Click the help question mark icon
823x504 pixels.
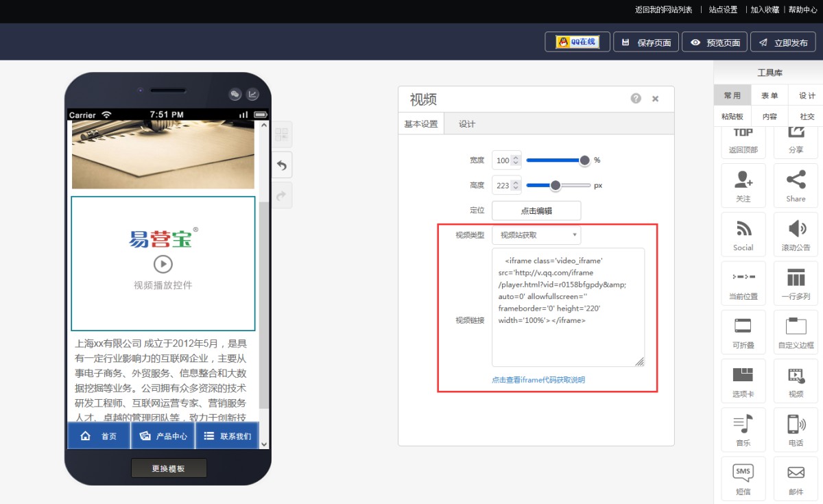[x=636, y=99]
